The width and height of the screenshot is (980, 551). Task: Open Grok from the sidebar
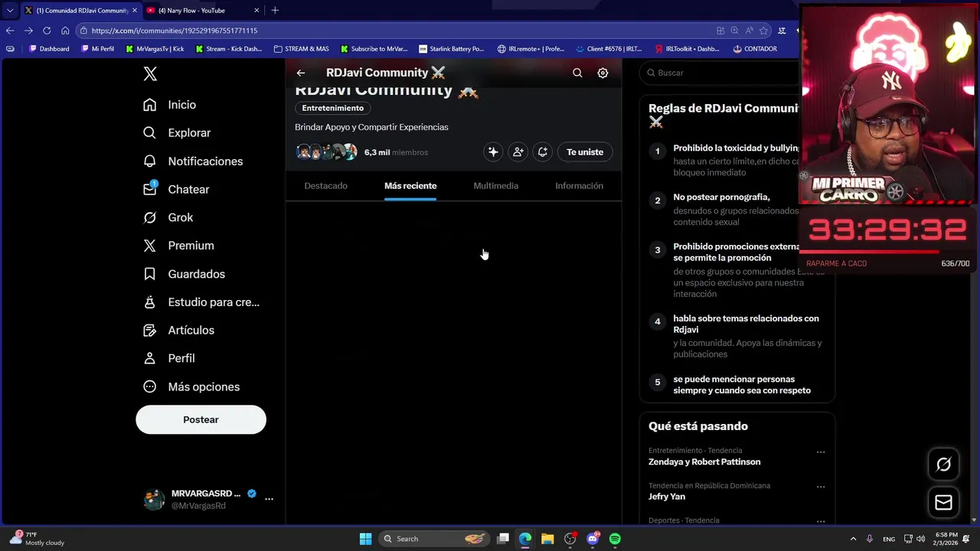[x=168, y=217]
